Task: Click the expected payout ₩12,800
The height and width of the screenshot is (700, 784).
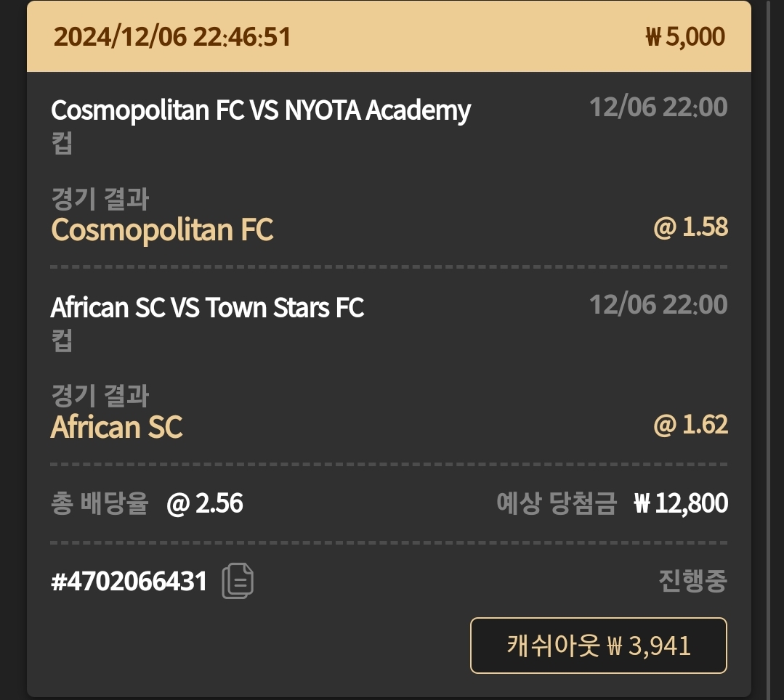Action: click(680, 503)
